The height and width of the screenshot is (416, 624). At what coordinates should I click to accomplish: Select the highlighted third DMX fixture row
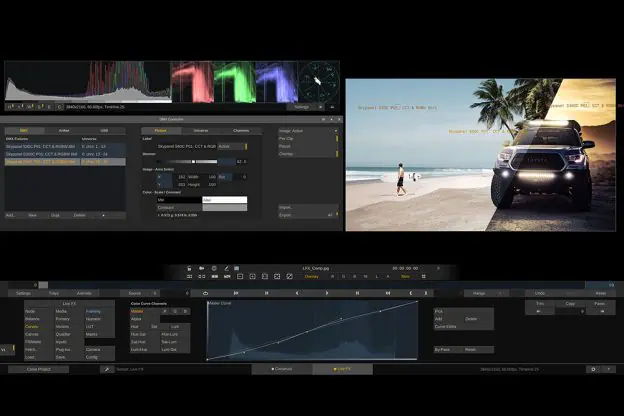(x=65, y=162)
